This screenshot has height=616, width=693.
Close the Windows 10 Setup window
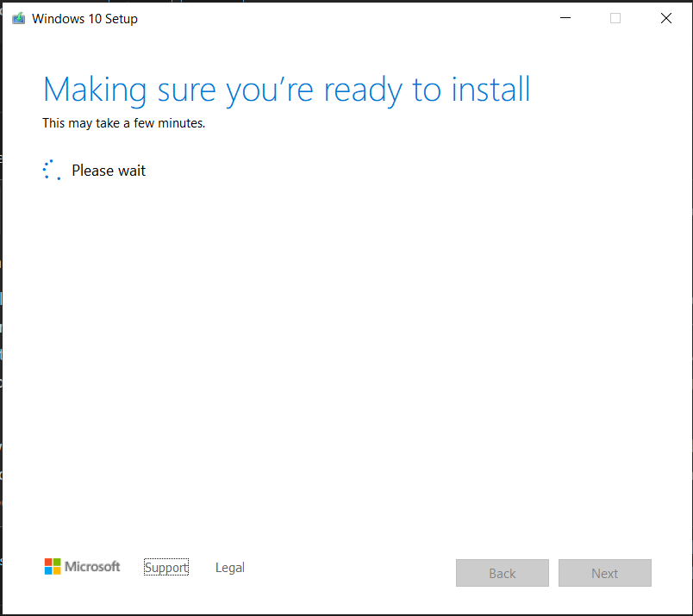pyautogui.click(x=666, y=18)
